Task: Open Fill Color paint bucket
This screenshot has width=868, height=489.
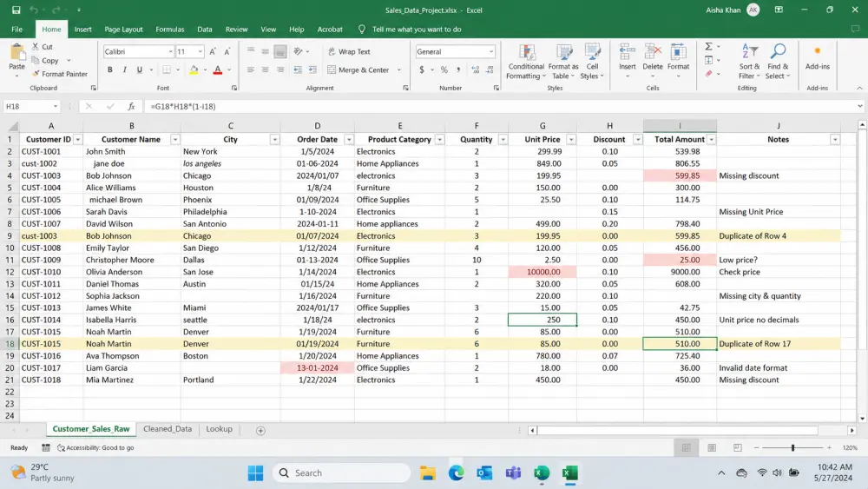Action: click(x=194, y=69)
